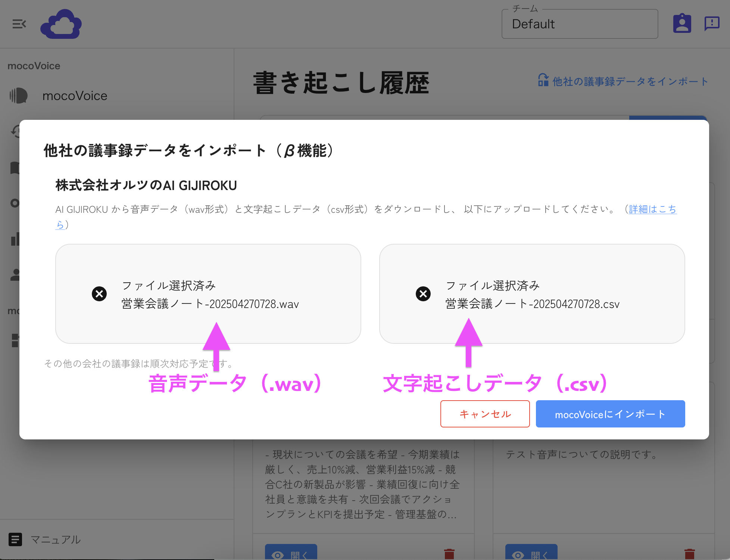Click the 営業会議ノート-202504270728.csv file name
This screenshot has width=730, height=560.
tap(532, 304)
